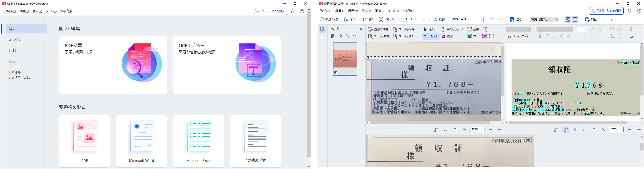Open image pane 175% zoom dropdown
Screen dimensions: 644x169
(477, 130)
